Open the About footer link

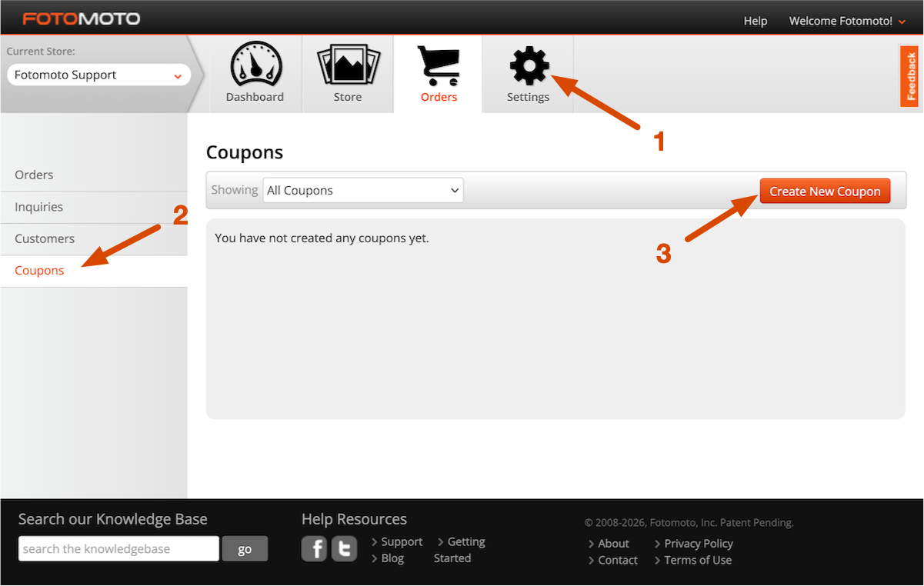tap(613, 544)
